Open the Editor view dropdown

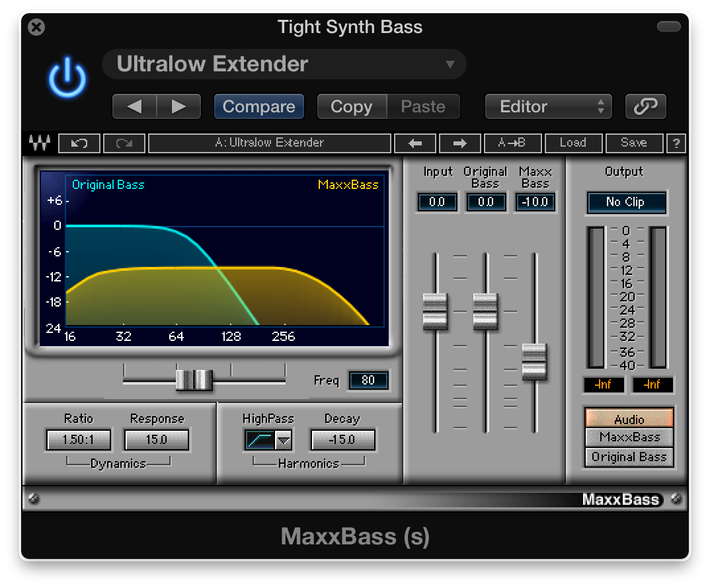(548, 106)
